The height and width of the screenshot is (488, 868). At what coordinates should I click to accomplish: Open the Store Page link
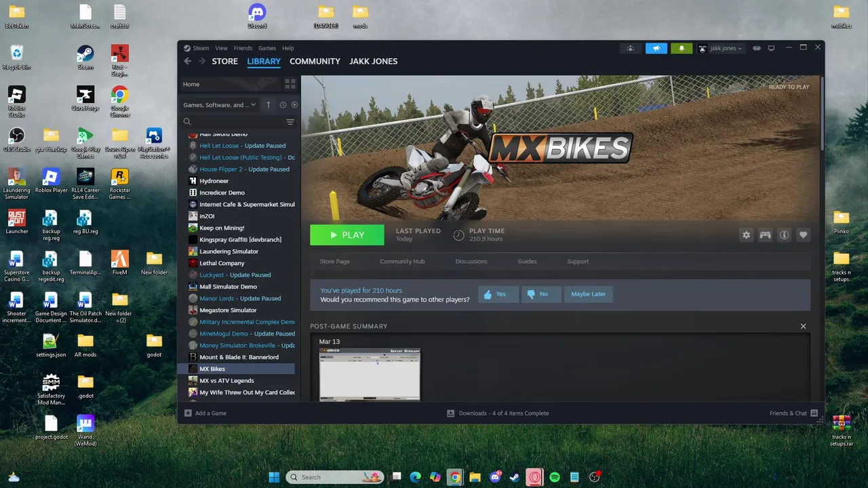(x=334, y=262)
